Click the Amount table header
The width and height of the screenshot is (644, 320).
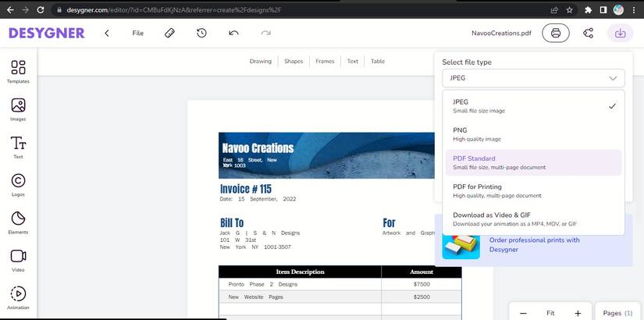[x=422, y=272]
